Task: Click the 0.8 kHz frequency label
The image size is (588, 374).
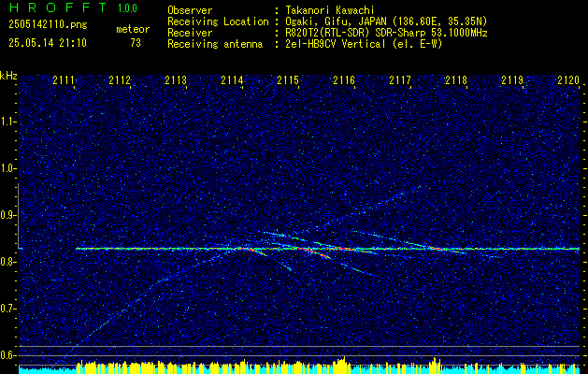Action: [7, 262]
